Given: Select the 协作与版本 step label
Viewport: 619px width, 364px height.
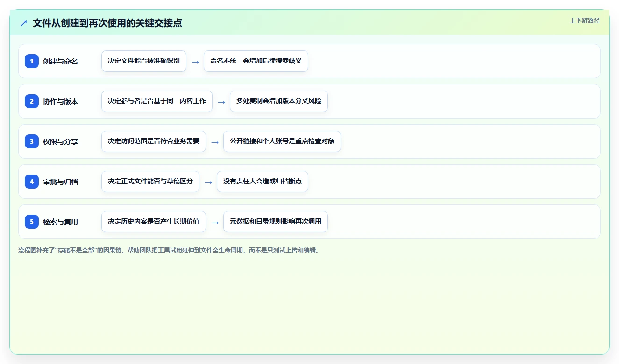Looking at the screenshot, I should (60, 101).
